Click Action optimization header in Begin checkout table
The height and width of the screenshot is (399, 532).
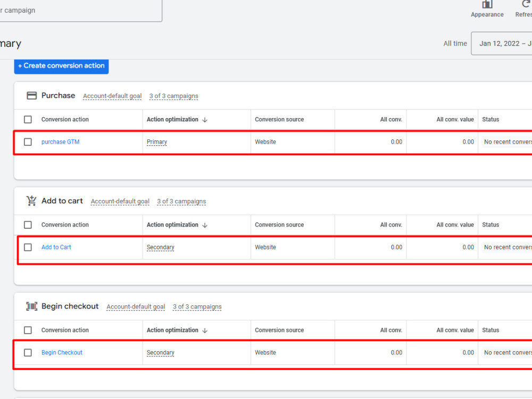[172, 330]
